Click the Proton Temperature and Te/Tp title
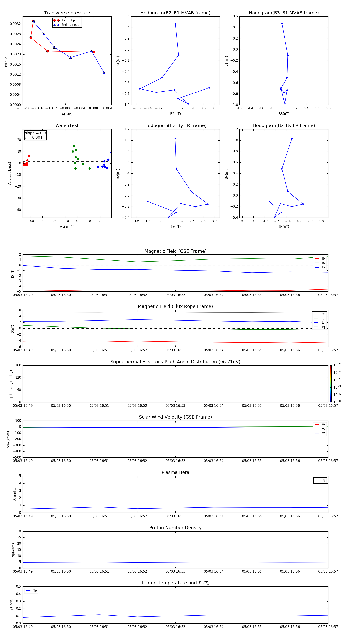Viewport: 351px width, 644px height. 175,583
